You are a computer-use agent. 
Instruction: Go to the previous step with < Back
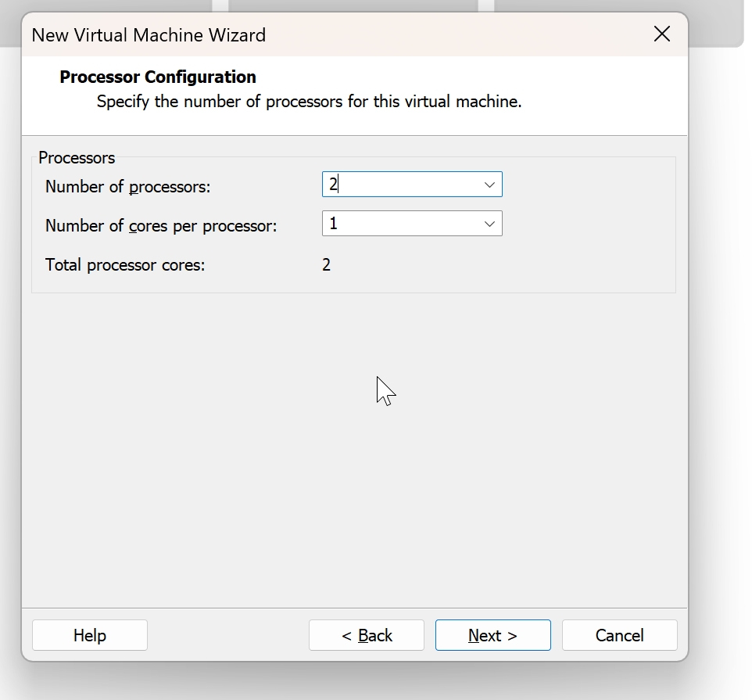pos(367,635)
